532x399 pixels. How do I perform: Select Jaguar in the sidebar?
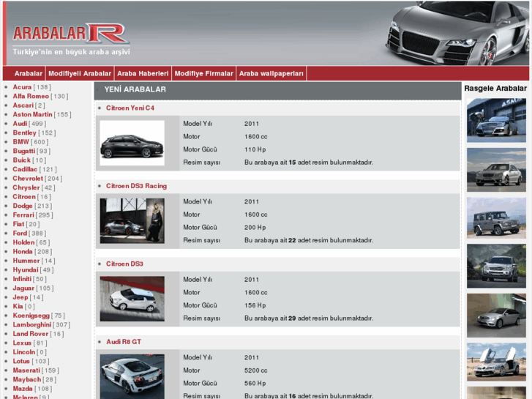23,288
